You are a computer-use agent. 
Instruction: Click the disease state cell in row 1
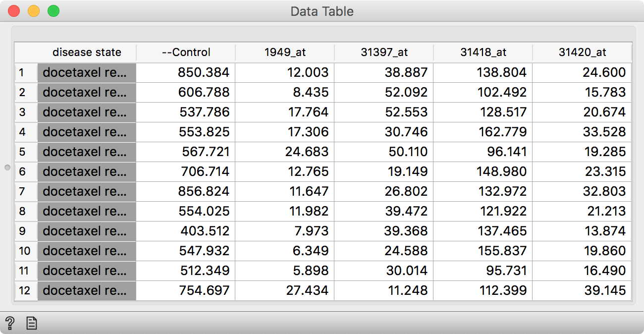click(87, 72)
